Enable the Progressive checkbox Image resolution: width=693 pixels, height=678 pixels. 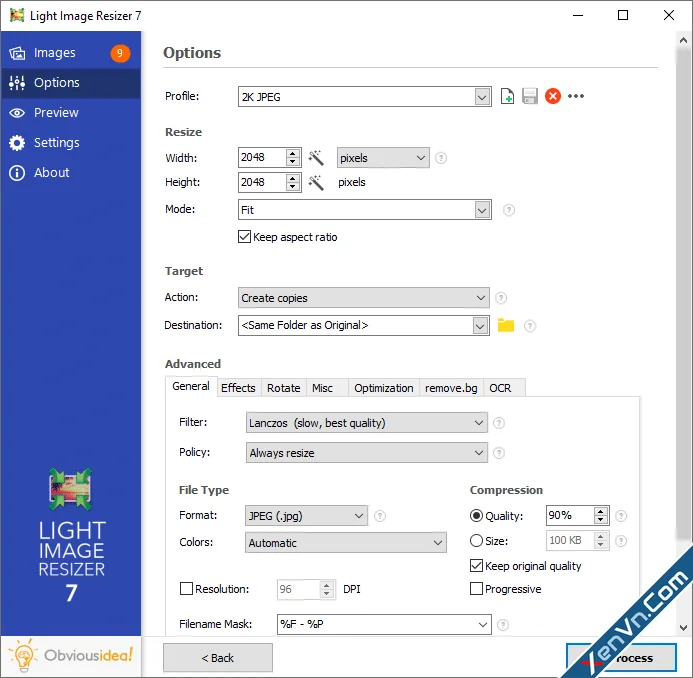coord(476,589)
